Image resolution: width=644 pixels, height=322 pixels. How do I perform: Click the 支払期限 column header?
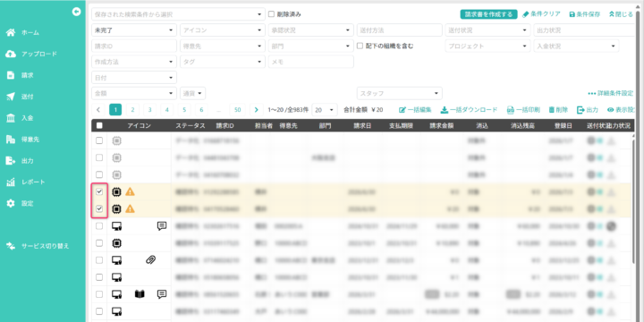(x=401, y=126)
